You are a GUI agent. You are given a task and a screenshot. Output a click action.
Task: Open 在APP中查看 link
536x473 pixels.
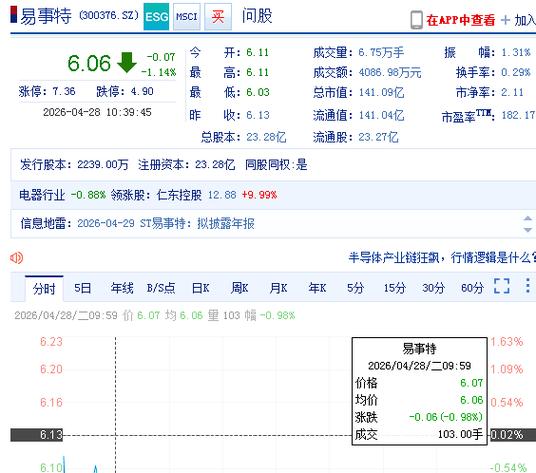pyautogui.click(x=460, y=20)
